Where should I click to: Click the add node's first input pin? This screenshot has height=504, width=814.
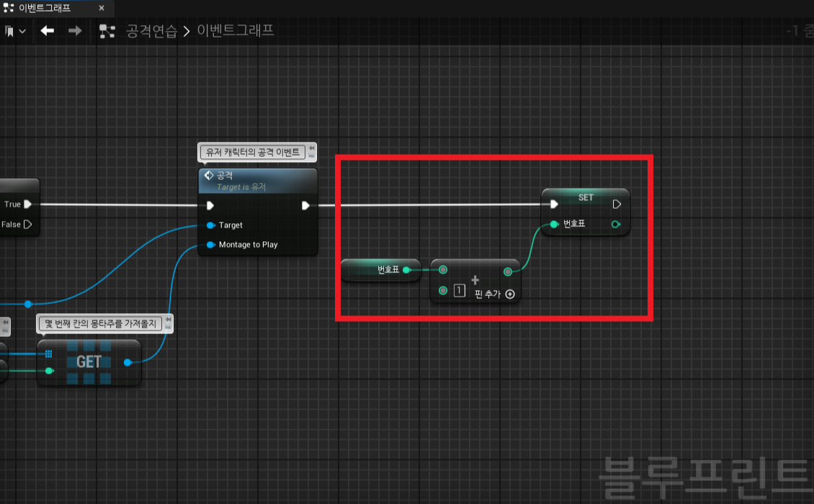tap(443, 269)
